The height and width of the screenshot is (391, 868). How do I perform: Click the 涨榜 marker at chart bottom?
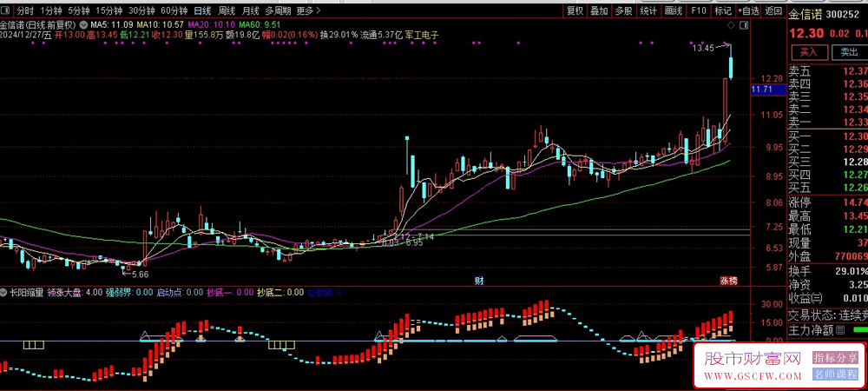point(728,281)
